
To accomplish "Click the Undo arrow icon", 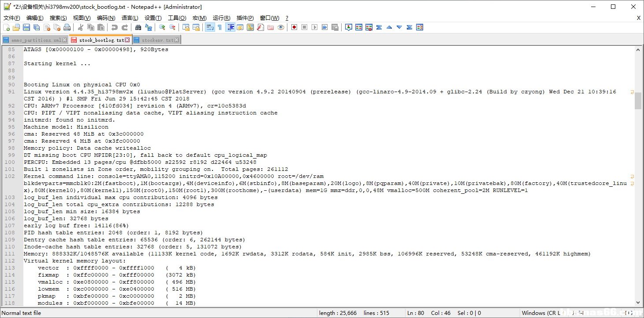I will coord(115,27).
